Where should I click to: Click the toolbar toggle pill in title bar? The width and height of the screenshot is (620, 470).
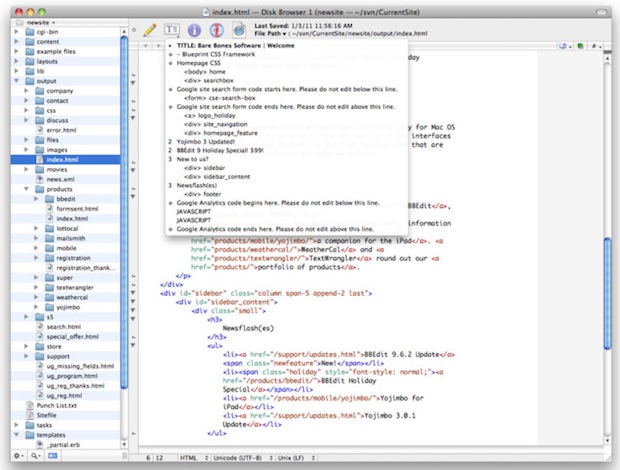[x=601, y=12]
